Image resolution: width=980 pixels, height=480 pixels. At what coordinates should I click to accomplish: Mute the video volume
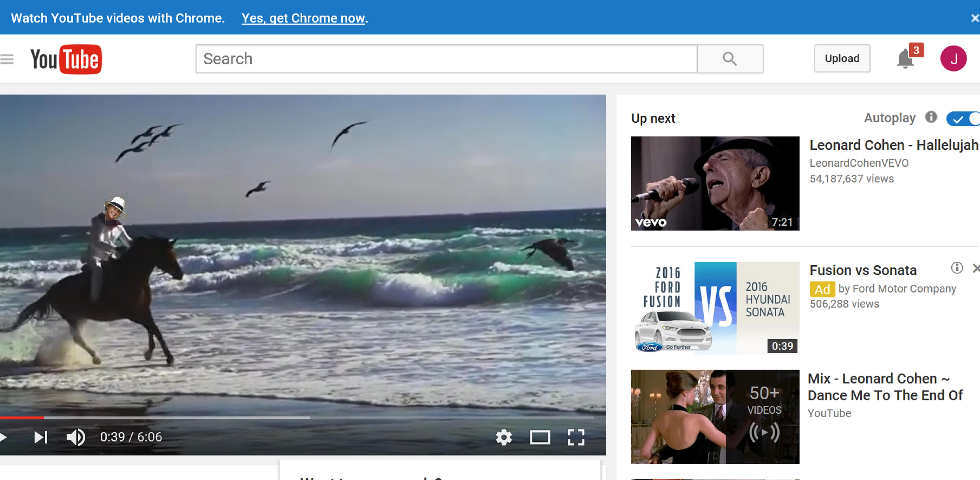[76, 437]
